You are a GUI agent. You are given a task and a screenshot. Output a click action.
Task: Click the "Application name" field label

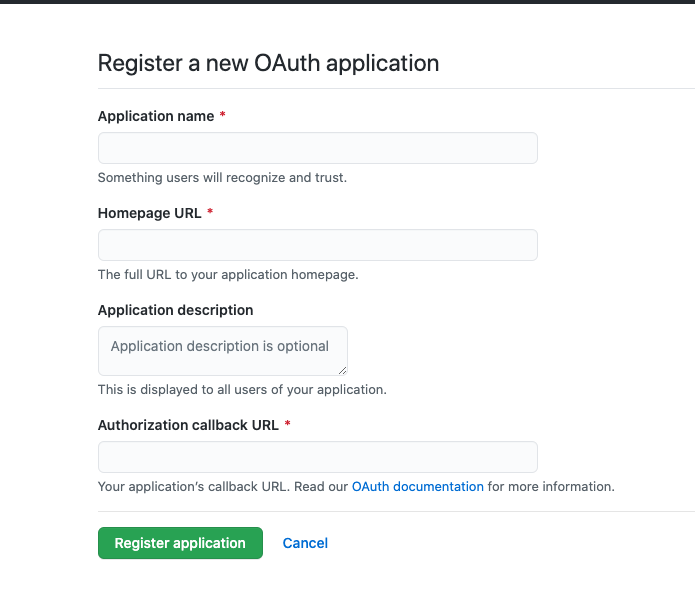[x=156, y=116]
